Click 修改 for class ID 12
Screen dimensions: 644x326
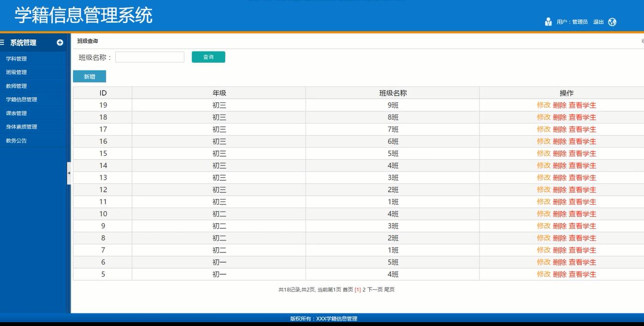point(544,189)
